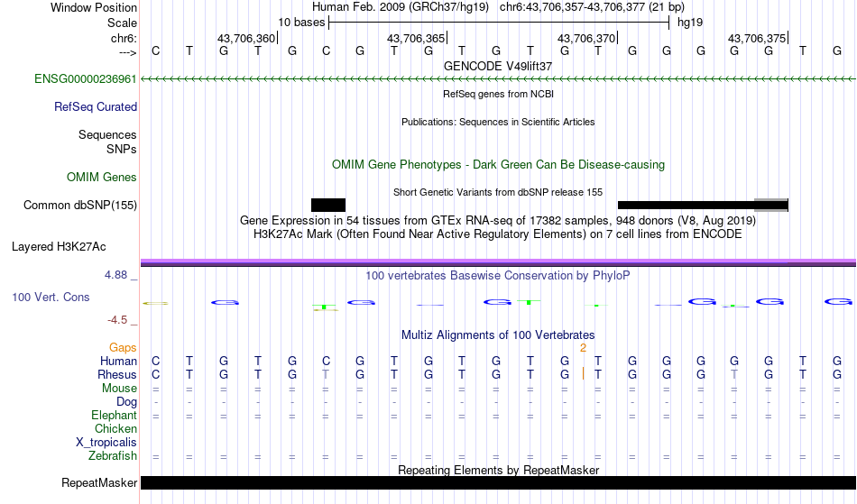Viewport: 857px width, 504px height.
Task: Click the Scale label at left
Action: click(x=122, y=23)
